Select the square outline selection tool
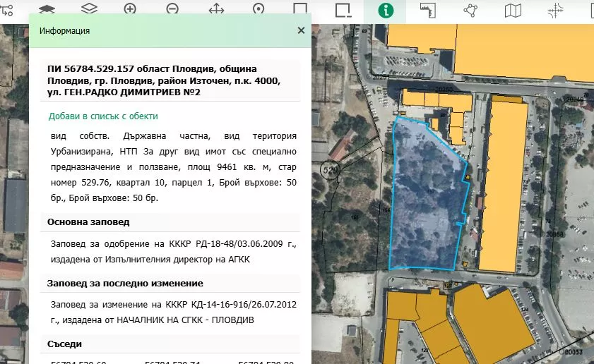Screen dimensions: 594x364 tap(301, 10)
